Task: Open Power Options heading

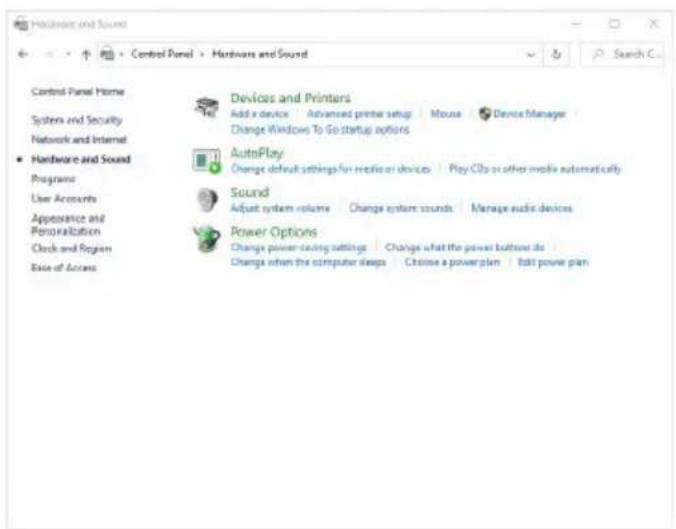Action: tap(274, 232)
